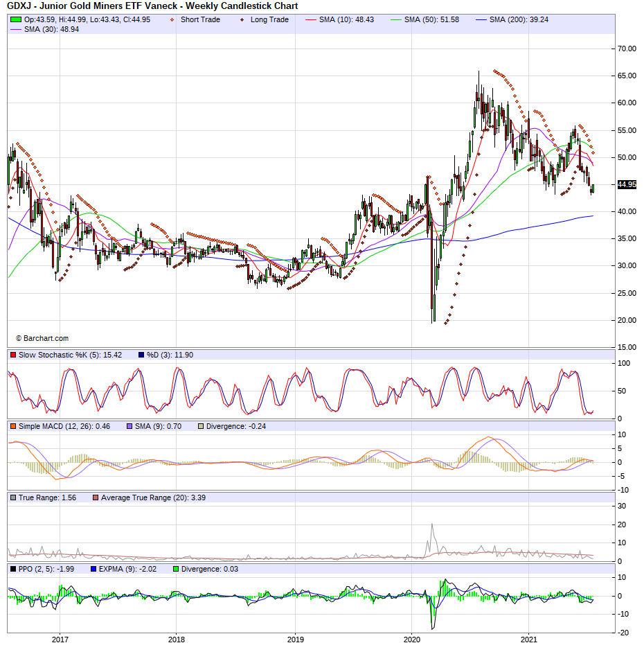
Task: Click the gray True Range legend square
Action: coord(13,498)
